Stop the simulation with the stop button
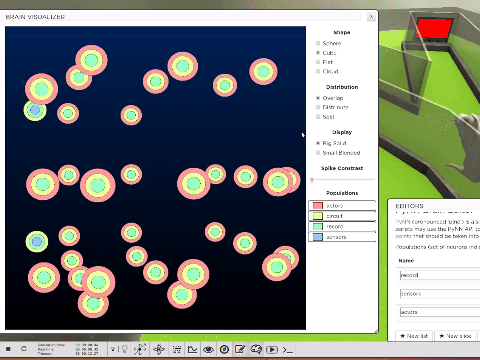The width and height of the screenshot is (480, 360). click(8, 349)
